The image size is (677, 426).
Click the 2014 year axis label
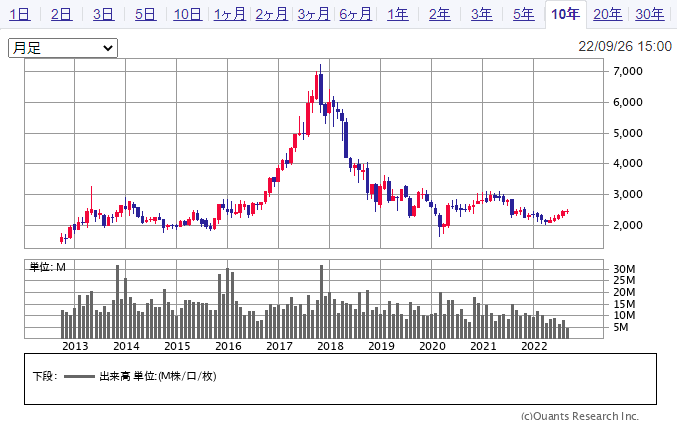click(126, 346)
